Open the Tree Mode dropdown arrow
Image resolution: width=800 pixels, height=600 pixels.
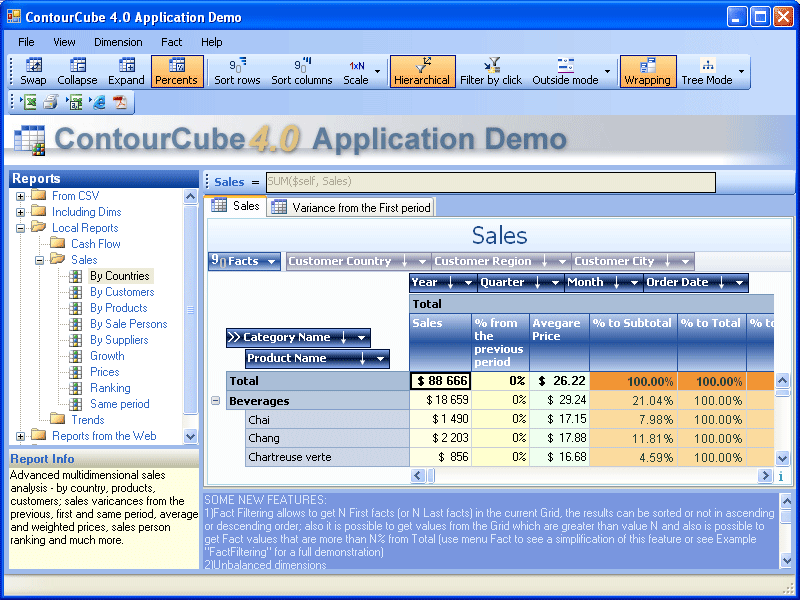tap(741, 71)
